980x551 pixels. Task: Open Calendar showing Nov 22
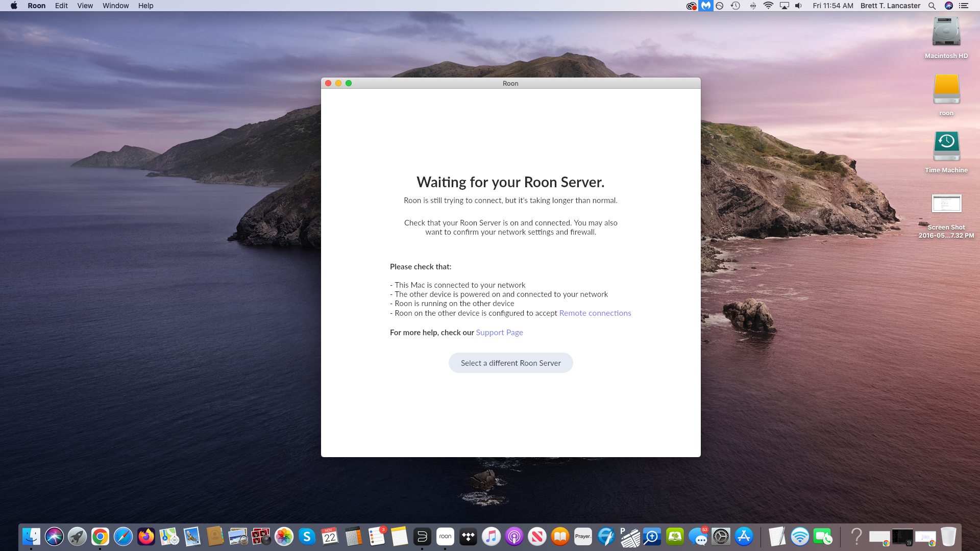point(330,536)
